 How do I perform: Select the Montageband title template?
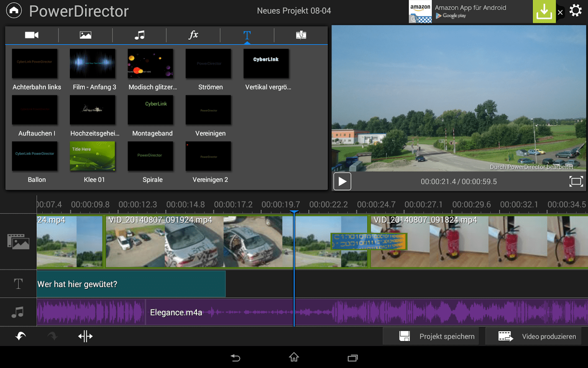(x=151, y=110)
